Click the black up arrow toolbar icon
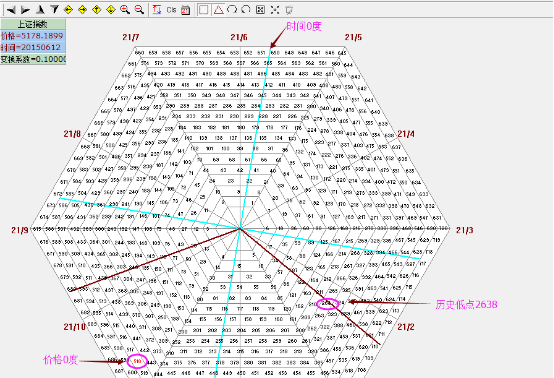The width and height of the screenshot is (554, 378). (40, 10)
